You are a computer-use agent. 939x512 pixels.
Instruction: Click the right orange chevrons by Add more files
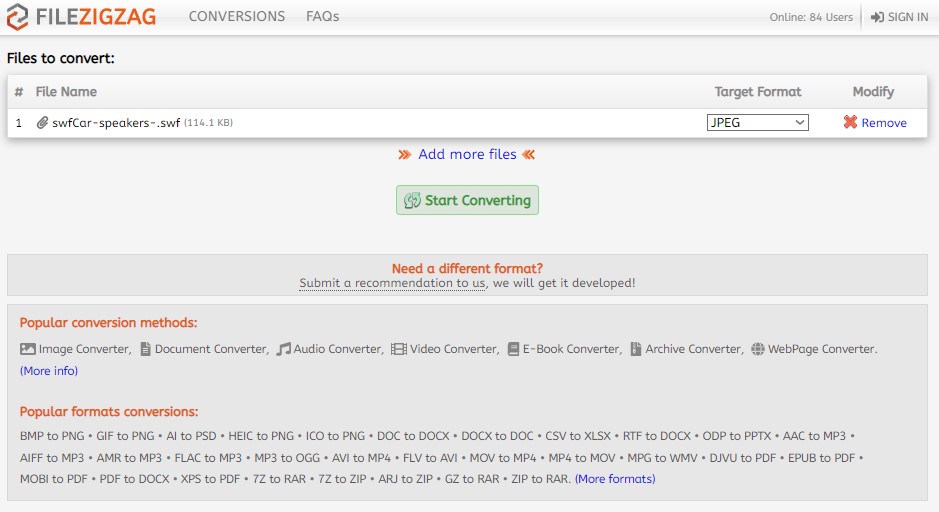pyautogui.click(x=528, y=154)
